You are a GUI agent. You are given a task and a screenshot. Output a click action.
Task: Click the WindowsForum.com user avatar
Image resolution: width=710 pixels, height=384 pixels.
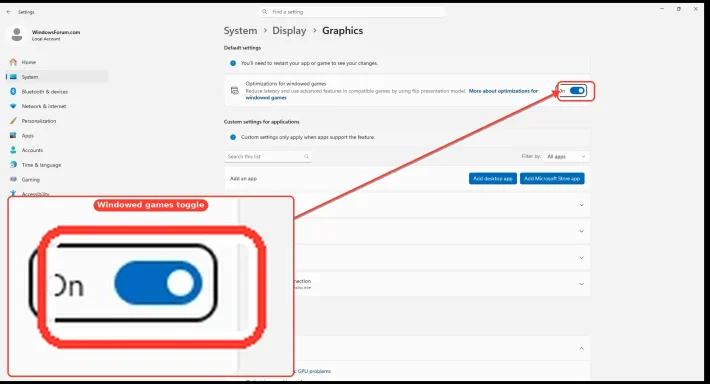17,34
